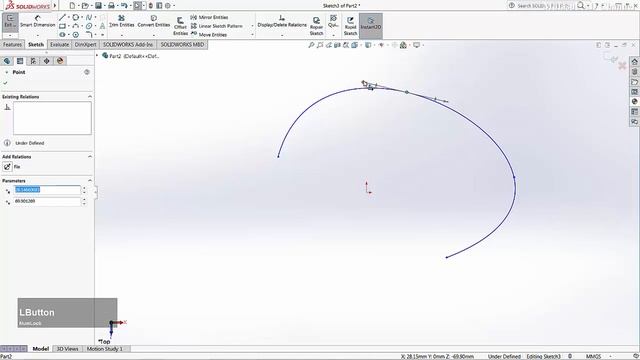Expand the SOLIDWORKS menu arrow
Image resolution: width=640 pixels, height=360 pixels.
[55, 6]
